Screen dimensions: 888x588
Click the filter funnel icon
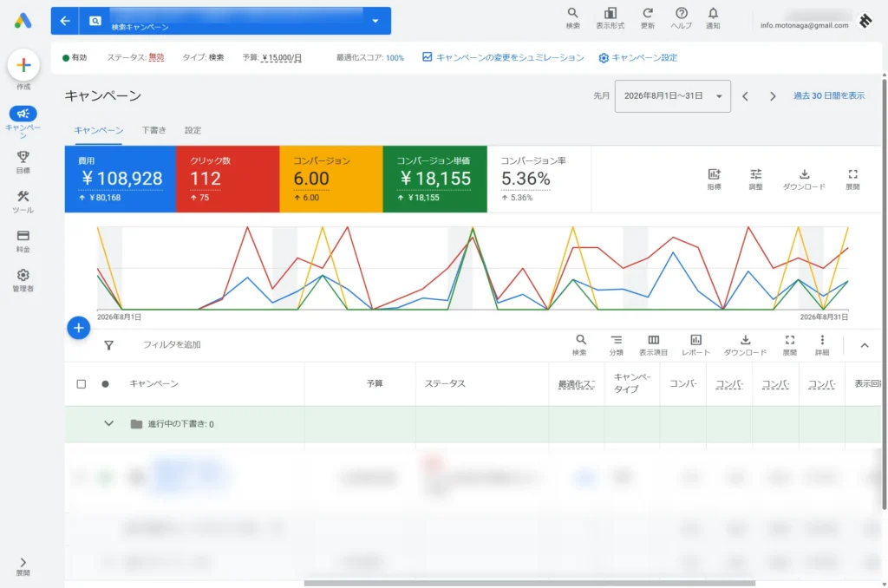(x=108, y=345)
